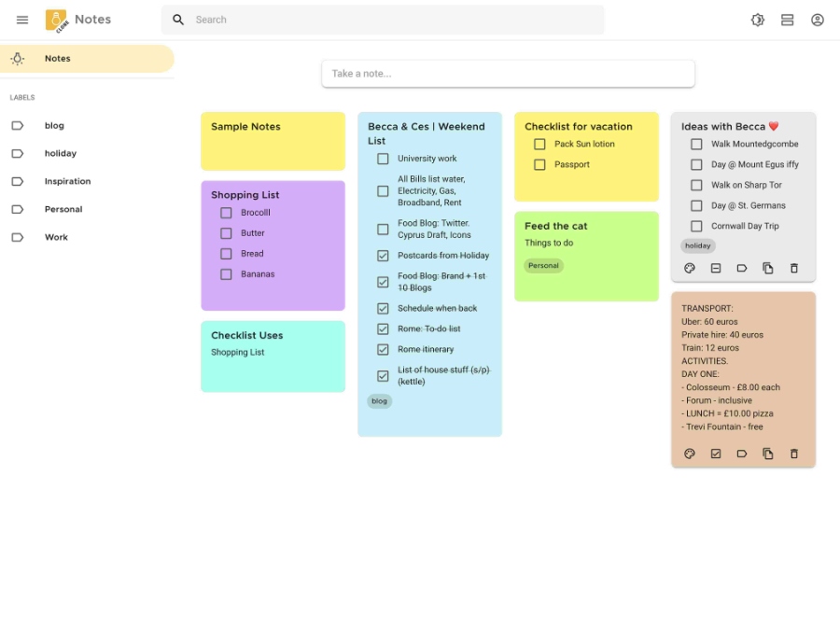Viewport: 840px width, 629px height.
Task: Open the hamburger menu
Action: (x=22, y=19)
